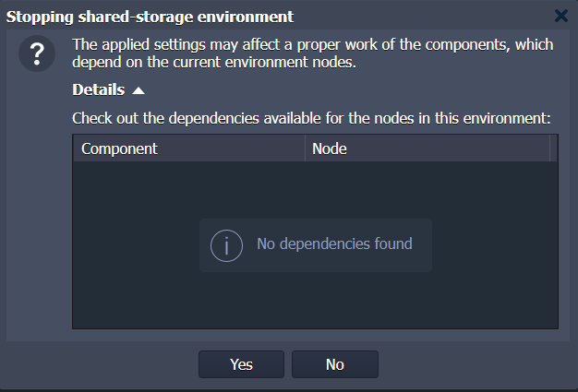Click the word 'environment' in the title
The image size is (578, 392).
point(245,17)
